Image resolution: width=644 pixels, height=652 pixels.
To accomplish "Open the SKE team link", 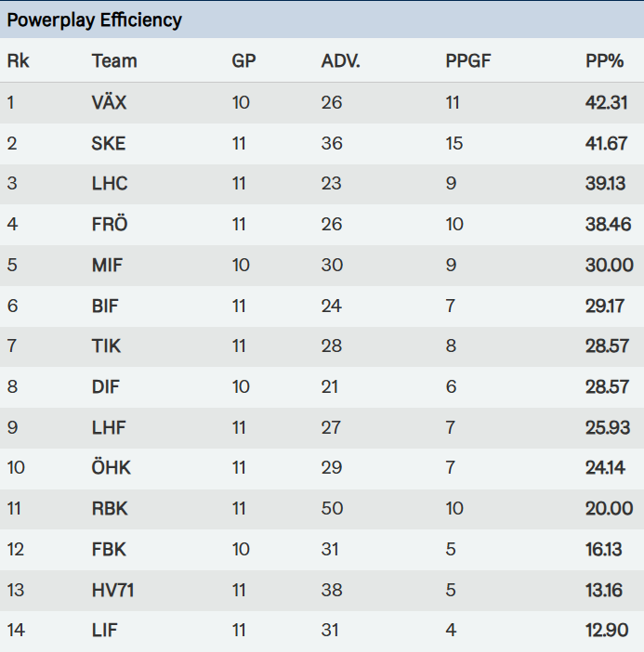I will [109, 143].
